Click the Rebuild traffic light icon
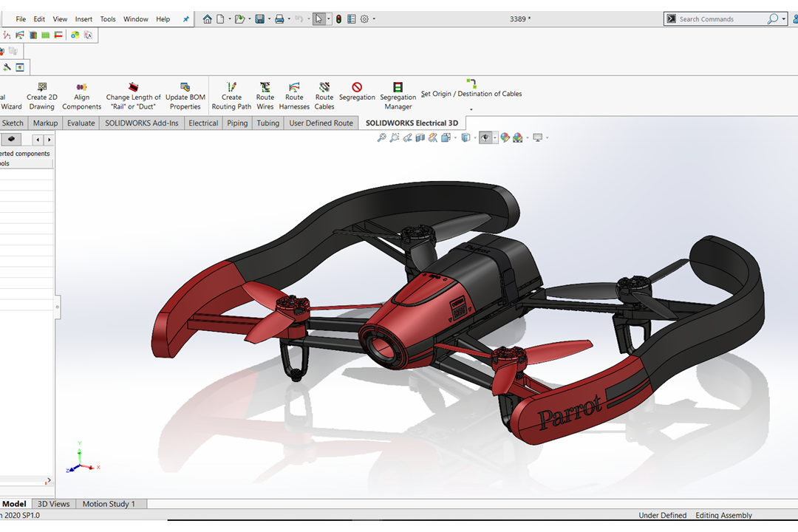This screenshot has height=532, width=798. tap(338, 18)
